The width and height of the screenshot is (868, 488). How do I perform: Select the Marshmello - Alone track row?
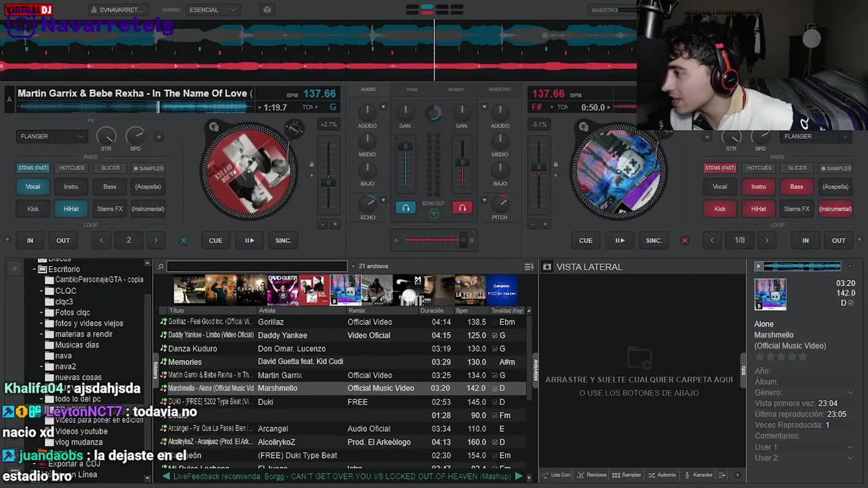tap(342, 388)
